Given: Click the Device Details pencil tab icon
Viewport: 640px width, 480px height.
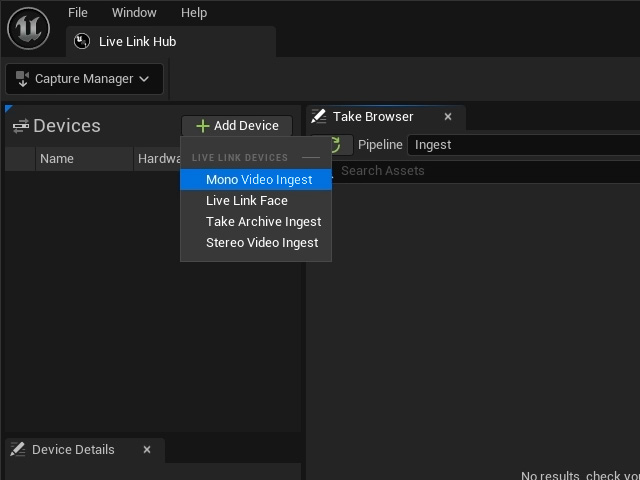Looking at the screenshot, I should [18, 449].
